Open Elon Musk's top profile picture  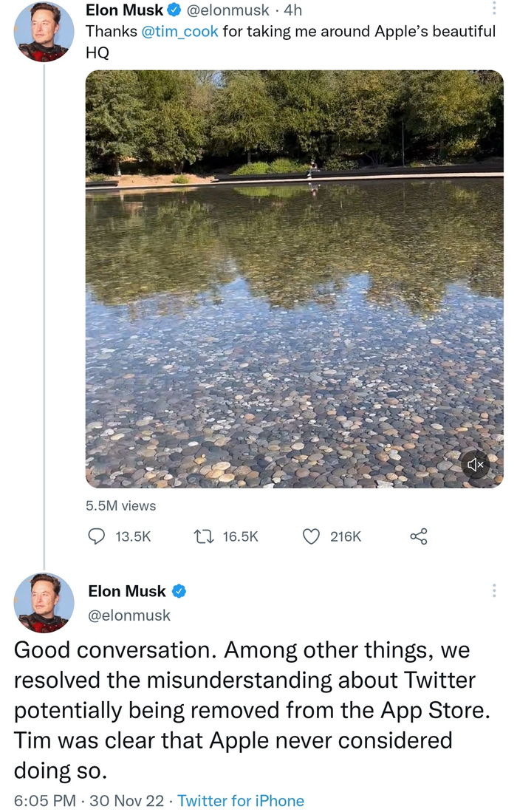[x=44, y=32]
